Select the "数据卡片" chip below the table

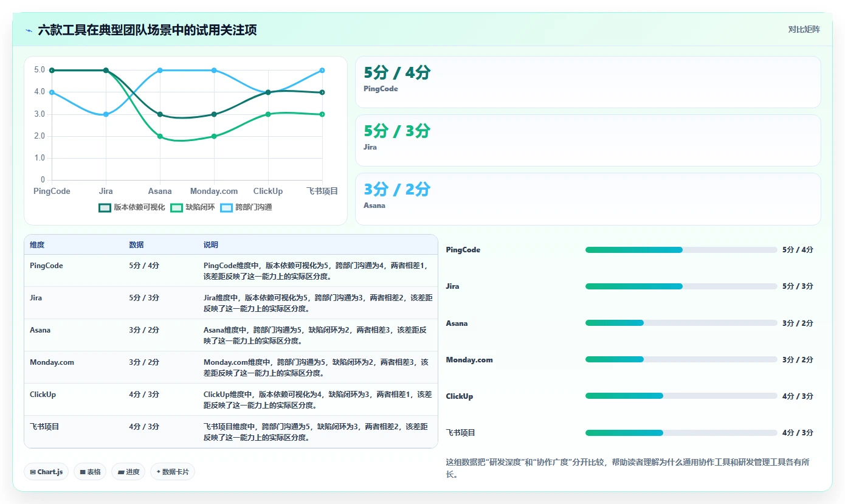point(173,472)
